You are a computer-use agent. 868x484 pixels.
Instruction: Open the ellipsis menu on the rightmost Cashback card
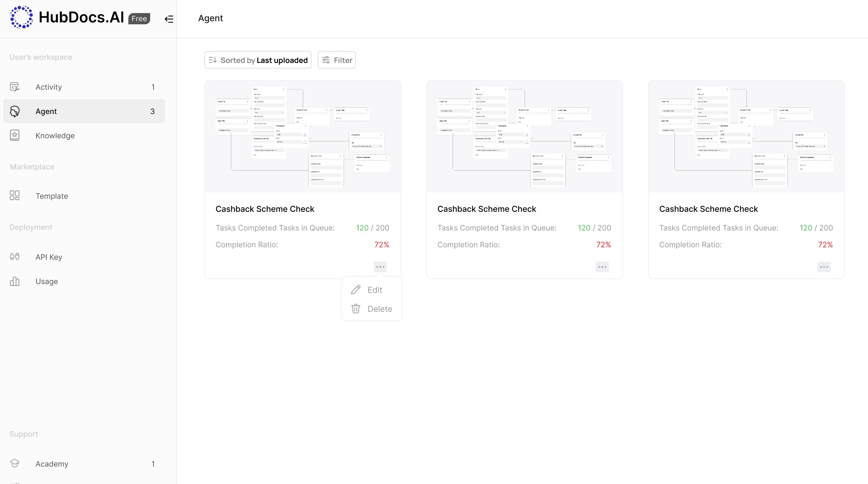click(823, 267)
